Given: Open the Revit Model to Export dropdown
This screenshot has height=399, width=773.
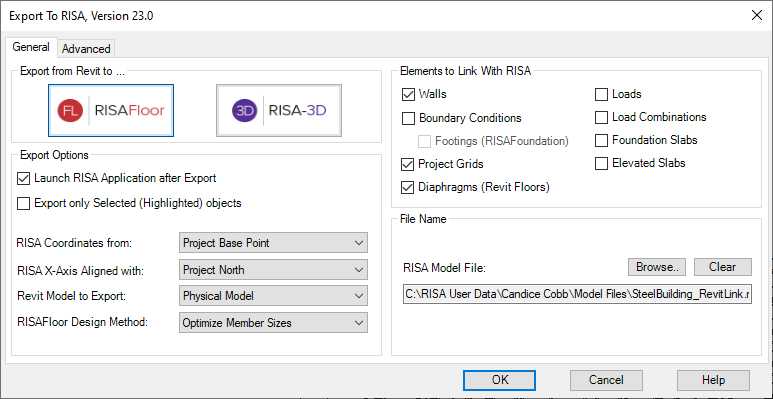Looking at the screenshot, I should coord(274,296).
